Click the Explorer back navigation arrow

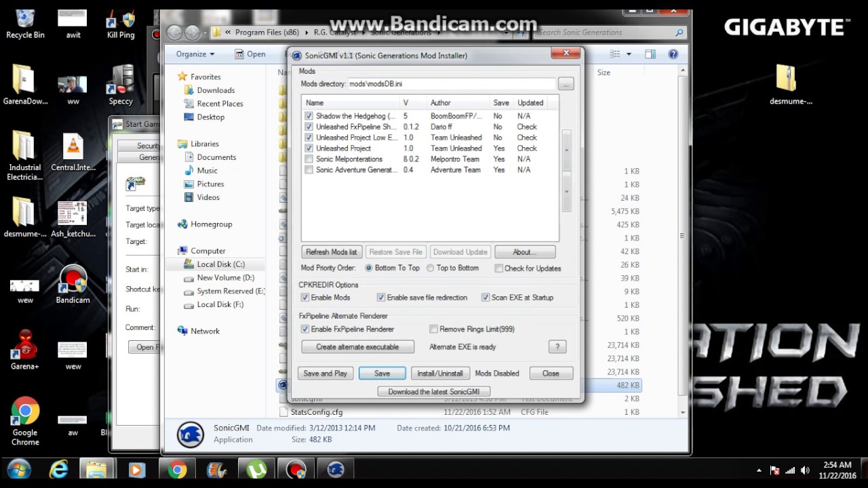point(174,33)
